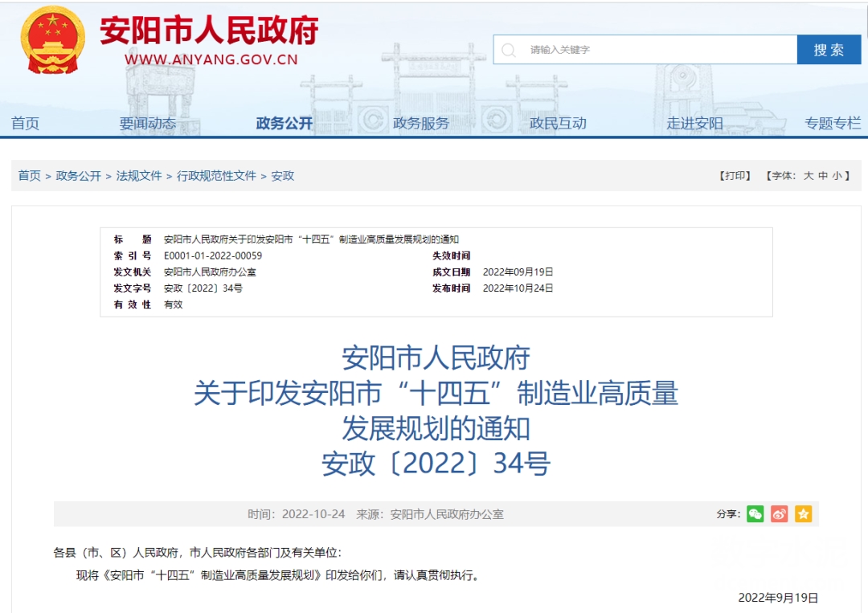Image resolution: width=868 pixels, height=613 pixels.
Task: Click 首页 in the breadcrumb
Action: 30,176
